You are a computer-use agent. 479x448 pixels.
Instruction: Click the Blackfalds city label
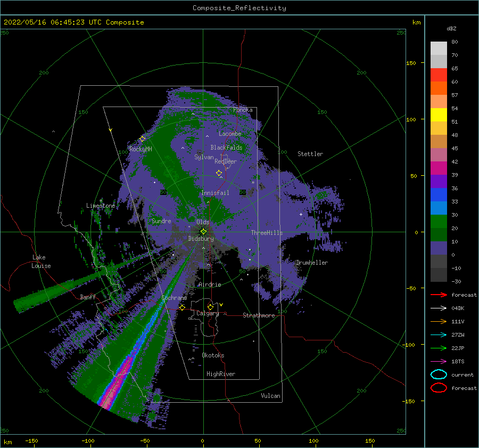[x=226, y=148]
